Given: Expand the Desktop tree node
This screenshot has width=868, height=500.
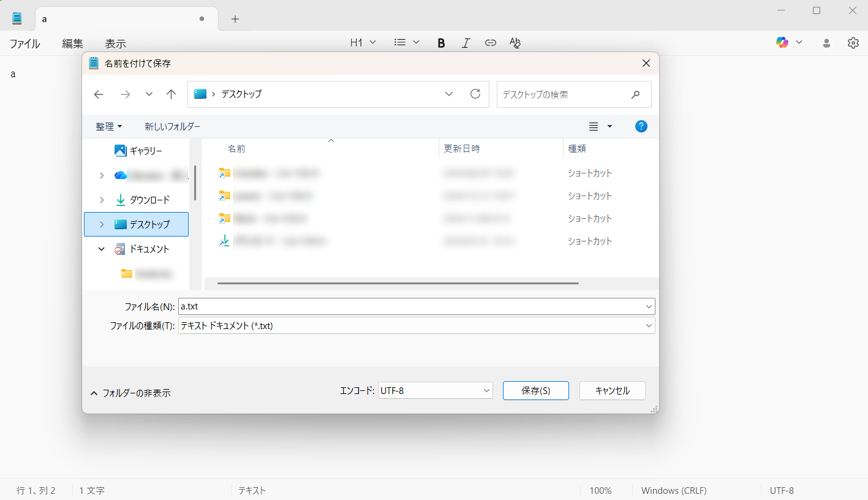Looking at the screenshot, I should pos(102,224).
